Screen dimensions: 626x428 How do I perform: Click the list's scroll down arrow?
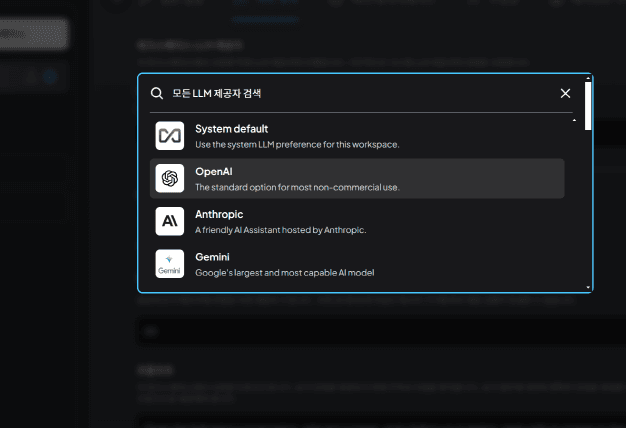pos(588,287)
